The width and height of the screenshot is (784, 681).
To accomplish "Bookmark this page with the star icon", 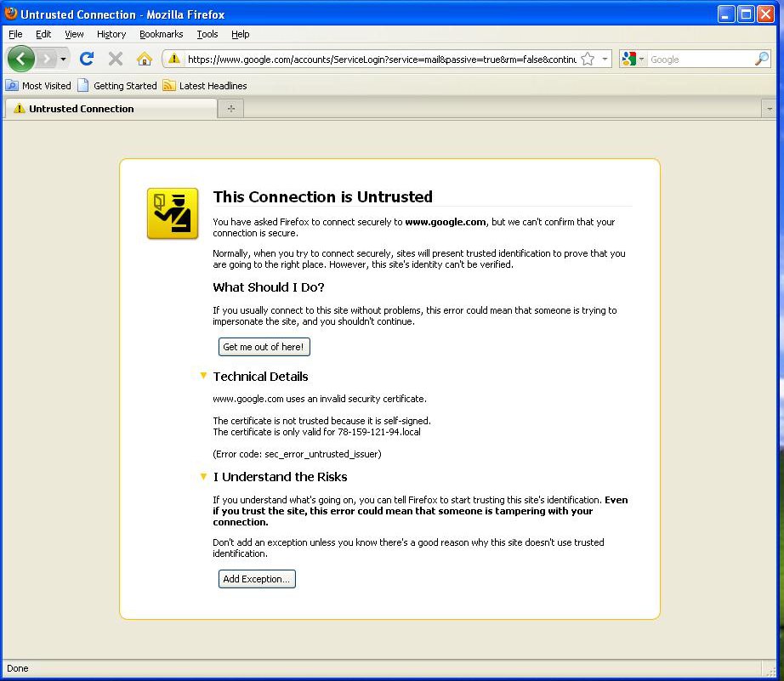I will coord(588,59).
